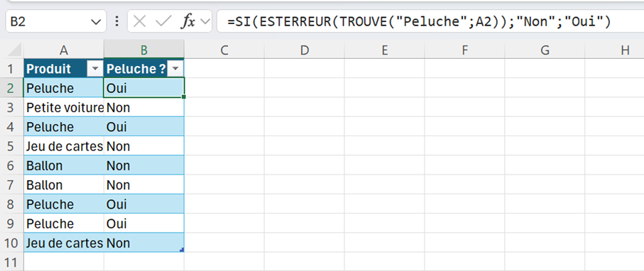The image size is (644, 271).
Task: Open the Produit column filter dropdown
Action: point(95,69)
